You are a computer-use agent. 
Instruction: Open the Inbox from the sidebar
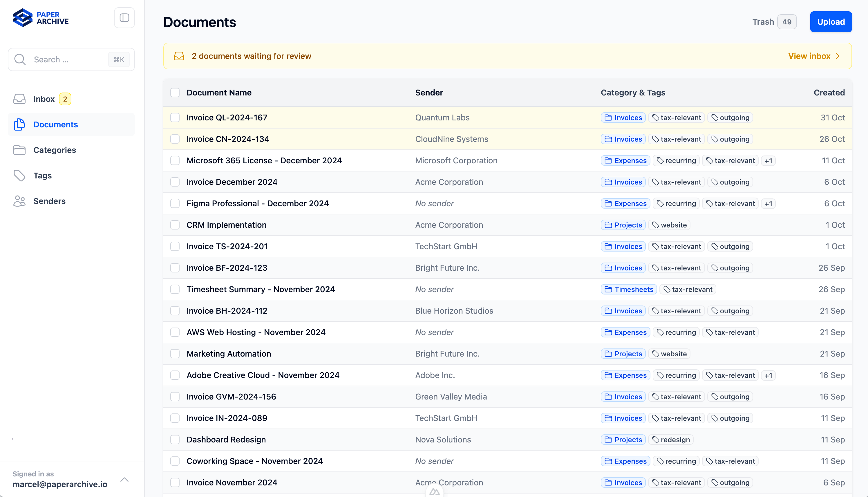click(x=44, y=99)
